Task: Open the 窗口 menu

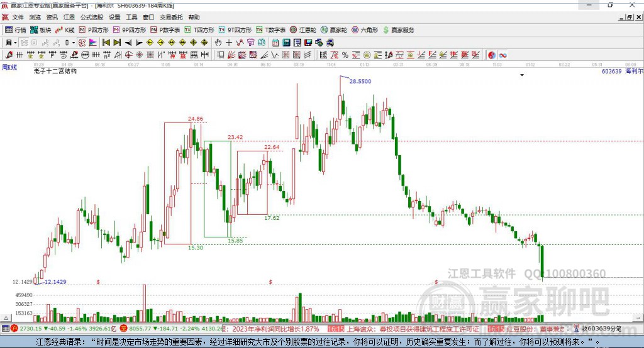Action: pyautogui.click(x=148, y=17)
